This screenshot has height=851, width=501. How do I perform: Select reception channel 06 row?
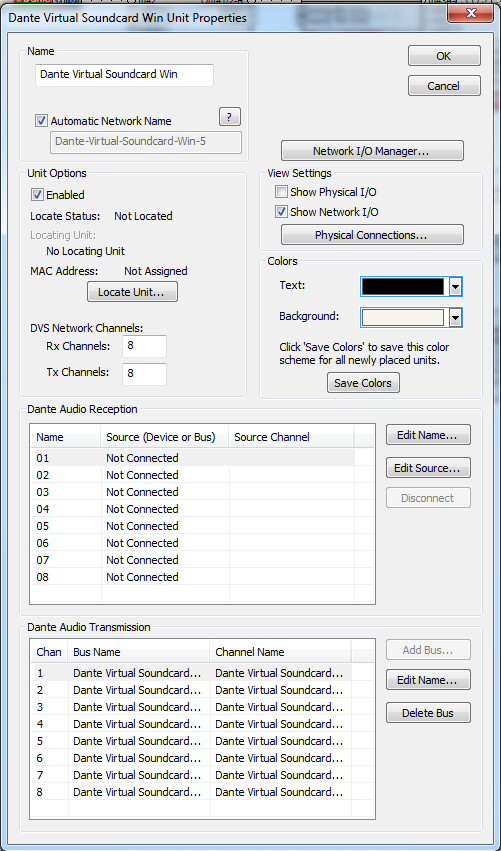pyautogui.click(x=192, y=543)
